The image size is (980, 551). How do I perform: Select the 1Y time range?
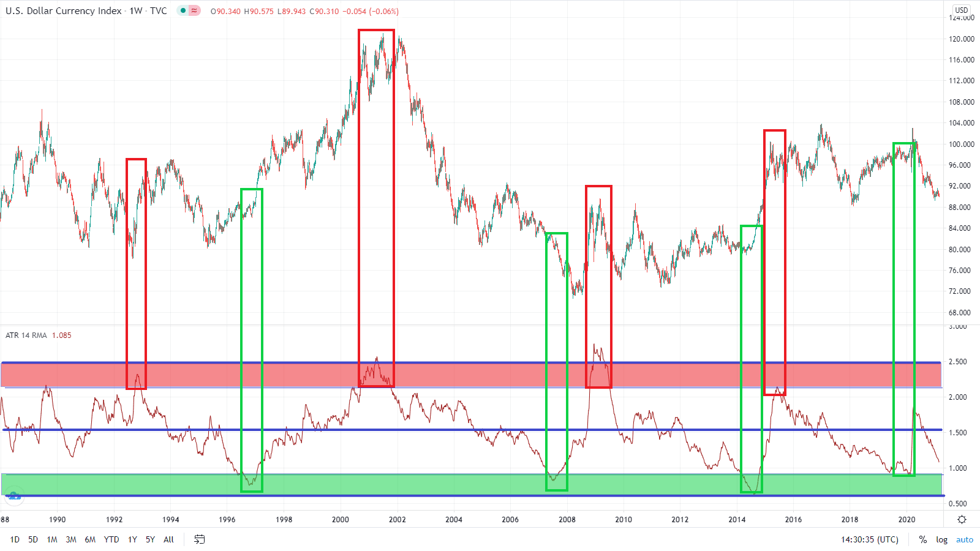point(132,539)
